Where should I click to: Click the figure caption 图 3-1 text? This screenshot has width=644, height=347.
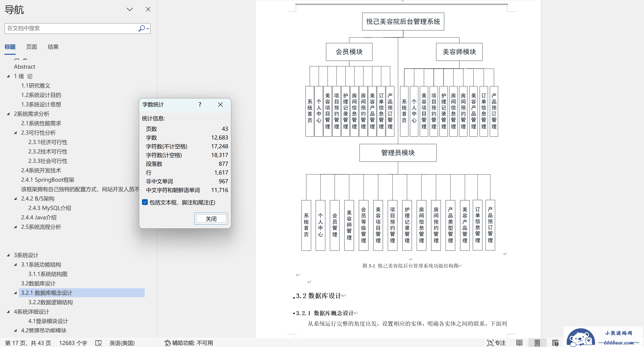(x=410, y=266)
